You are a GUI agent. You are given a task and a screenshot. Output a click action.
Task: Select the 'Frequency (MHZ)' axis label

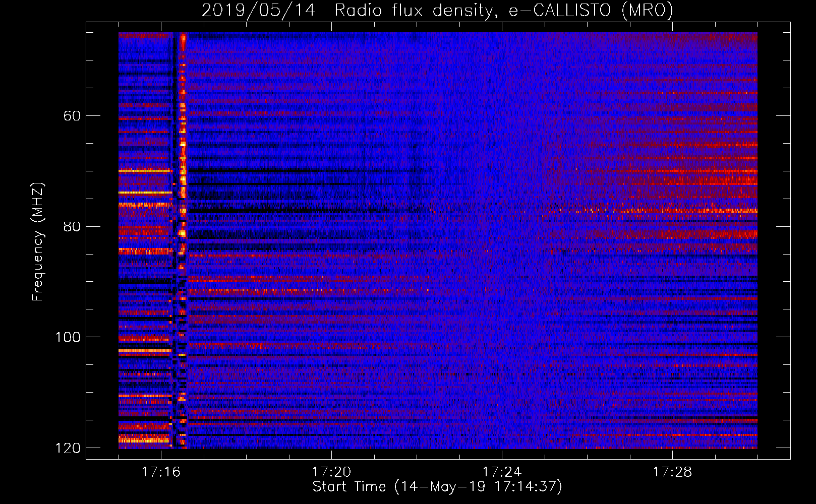[x=38, y=241]
